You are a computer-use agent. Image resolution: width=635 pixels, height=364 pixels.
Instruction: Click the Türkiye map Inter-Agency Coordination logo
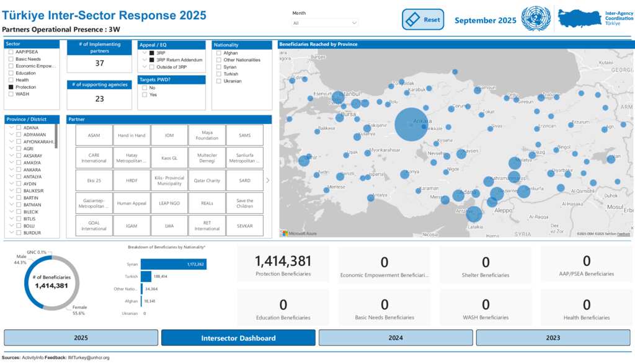point(580,19)
